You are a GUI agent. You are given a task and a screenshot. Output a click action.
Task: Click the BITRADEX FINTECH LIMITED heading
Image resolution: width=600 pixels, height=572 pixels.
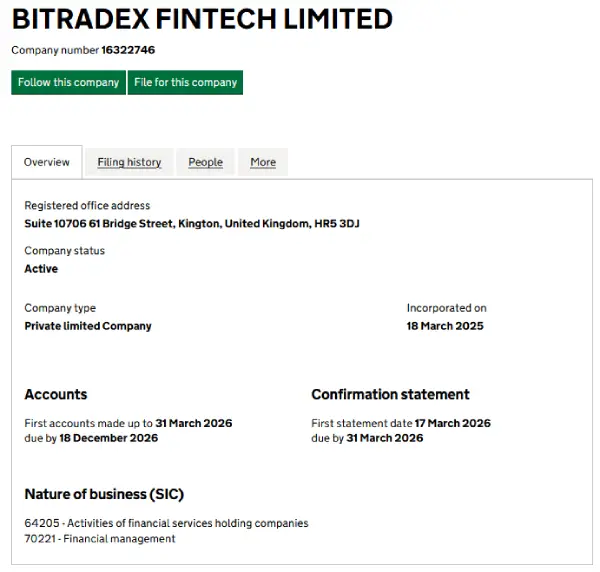click(202, 19)
